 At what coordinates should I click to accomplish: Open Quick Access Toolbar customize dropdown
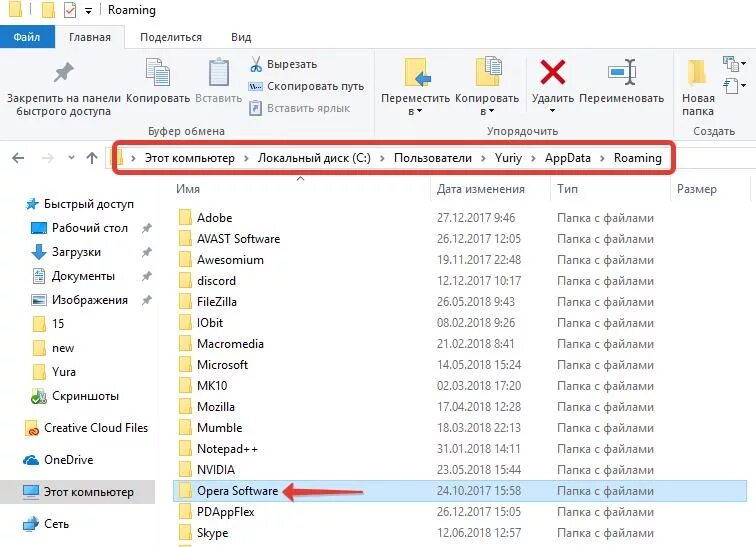(x=88, y=11)
